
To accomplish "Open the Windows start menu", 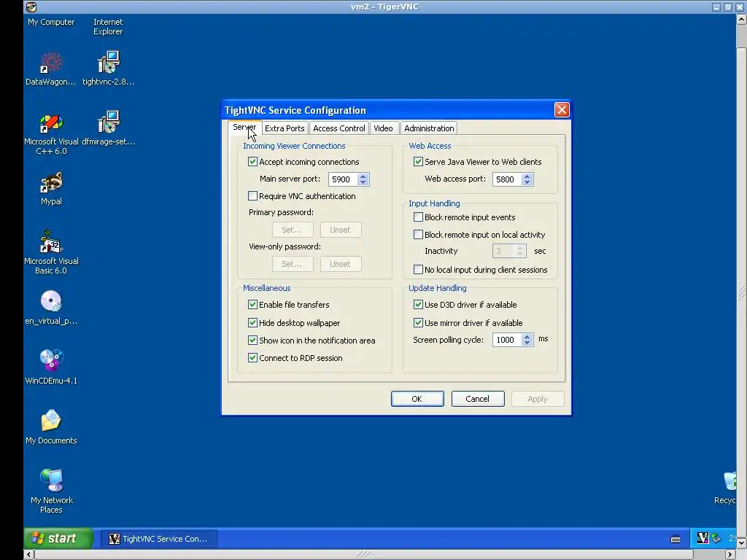I will (x=58, y=538).
